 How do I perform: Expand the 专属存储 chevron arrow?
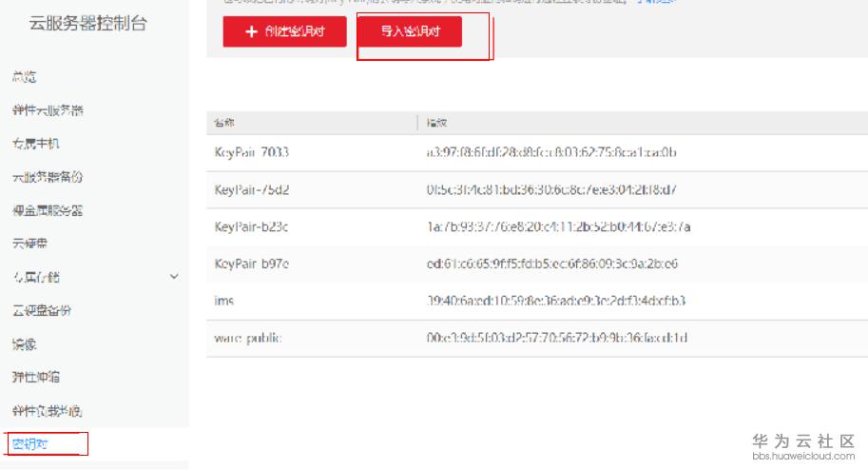tap(174, 277)
